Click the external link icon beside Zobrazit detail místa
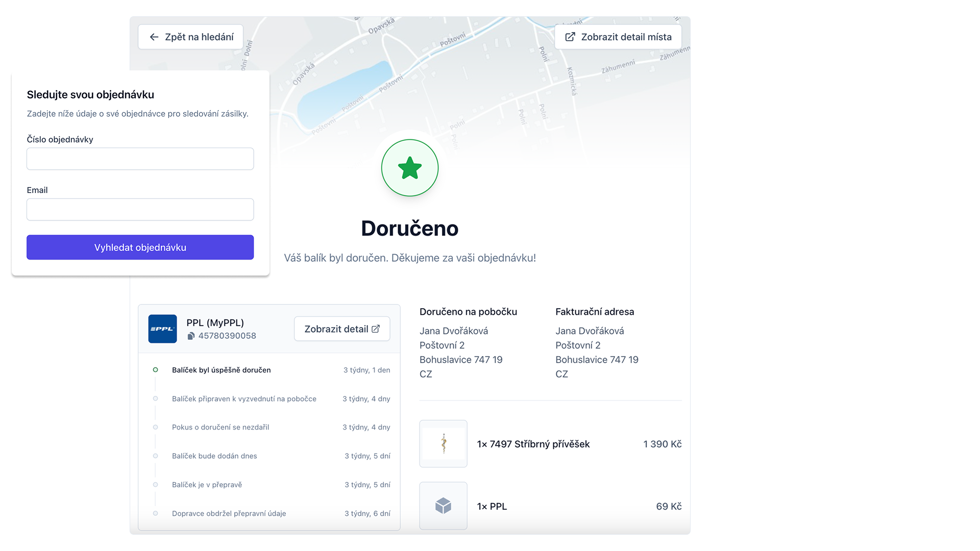The height and width of the screenshot is (551, 980). pos(570,37)
